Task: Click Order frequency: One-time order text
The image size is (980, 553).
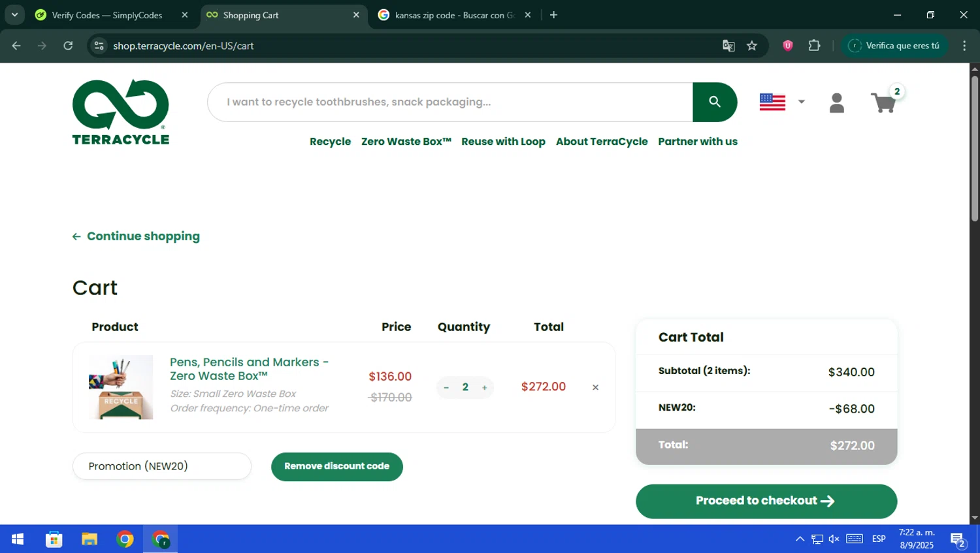Action: pos(250,408)
